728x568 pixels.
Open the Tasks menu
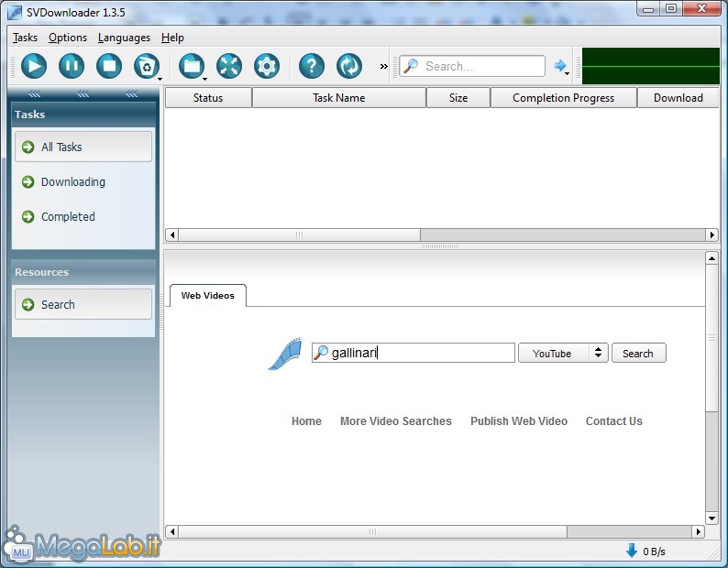(x=25, y=38)
